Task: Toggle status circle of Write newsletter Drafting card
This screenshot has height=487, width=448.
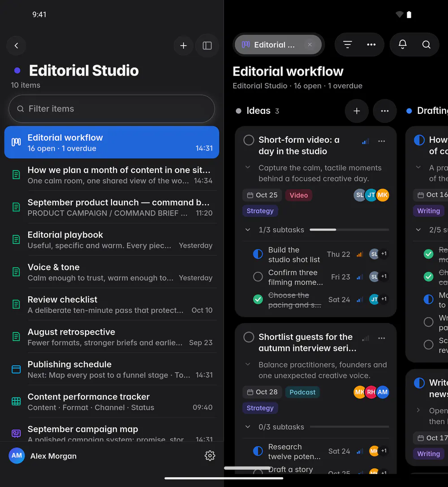Action: [419, 383]
